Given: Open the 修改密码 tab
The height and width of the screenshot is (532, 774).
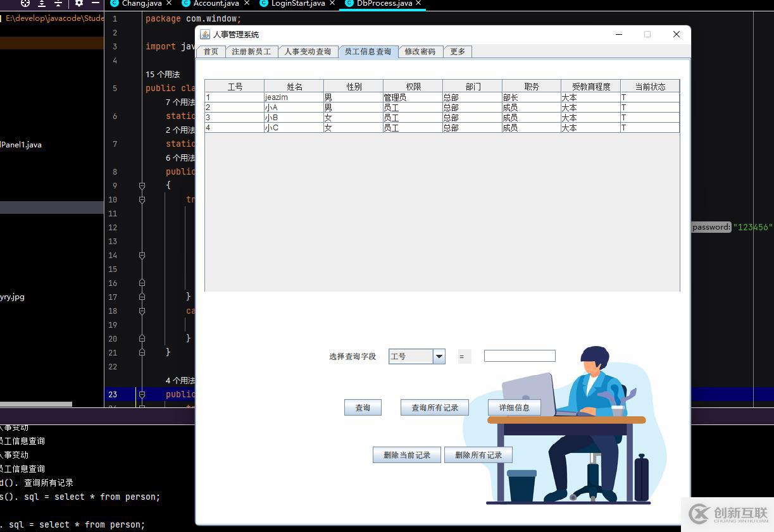Looking at the screenshot, I should pyautogui.click(x=420, y=52).
